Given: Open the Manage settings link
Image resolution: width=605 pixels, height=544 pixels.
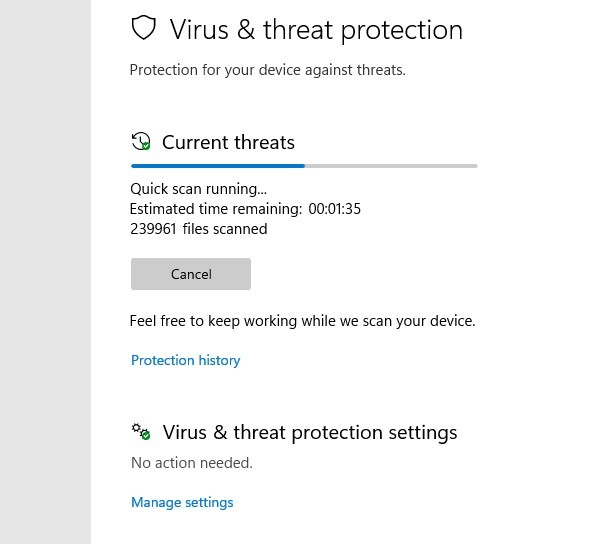Looking at the screenshot, I should click(182, 502).
